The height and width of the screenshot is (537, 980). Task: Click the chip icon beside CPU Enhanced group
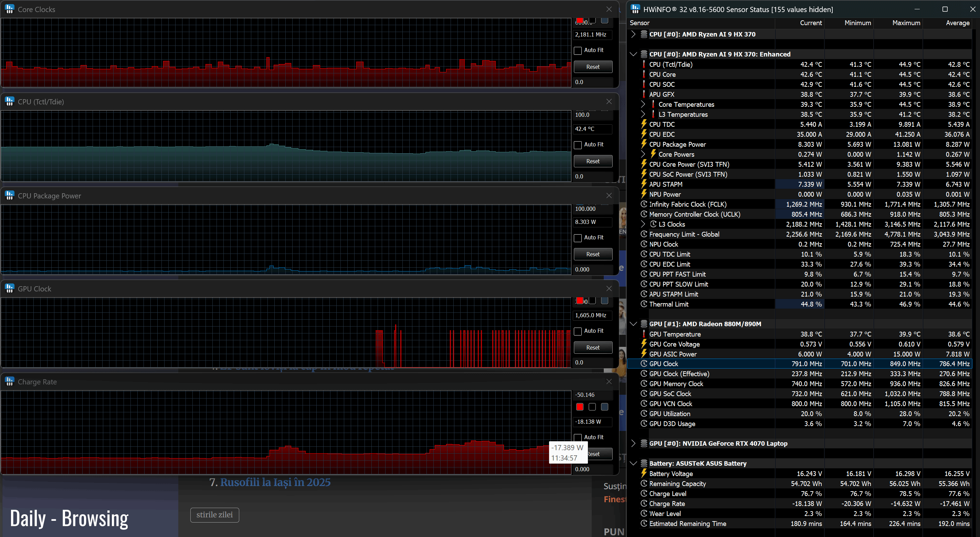[644, 54]
